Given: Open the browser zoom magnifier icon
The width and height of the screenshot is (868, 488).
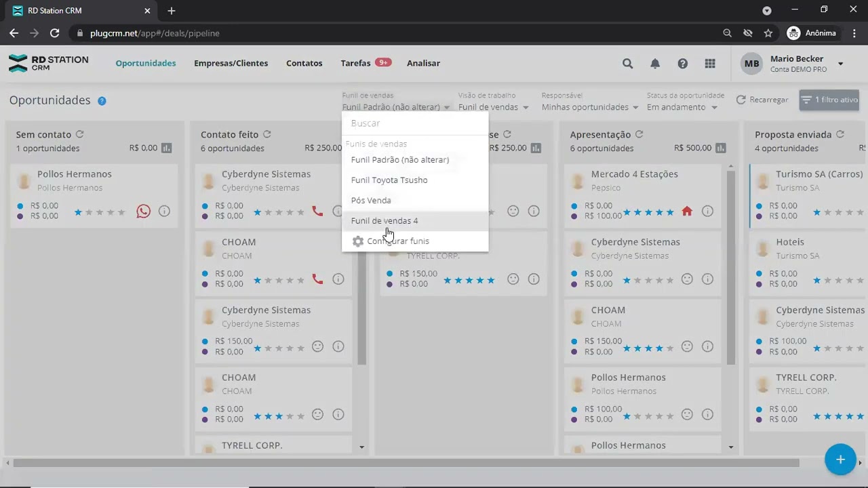Looking at the screenshot, I should [x=728, y=33].
